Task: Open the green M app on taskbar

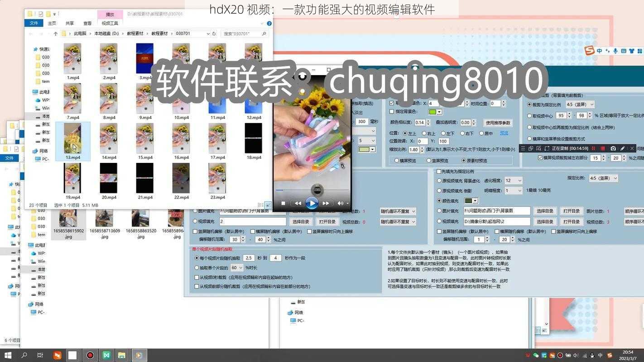Action: 106,355
